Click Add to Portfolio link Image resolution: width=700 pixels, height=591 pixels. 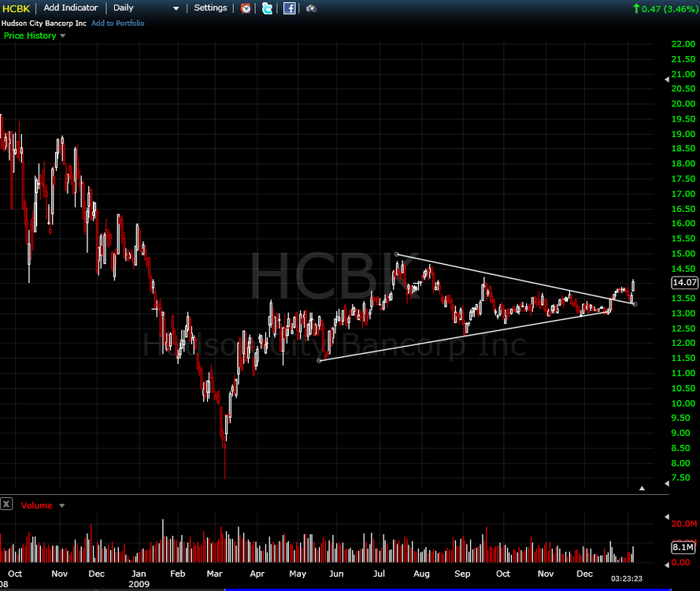[x=118, y=23]
